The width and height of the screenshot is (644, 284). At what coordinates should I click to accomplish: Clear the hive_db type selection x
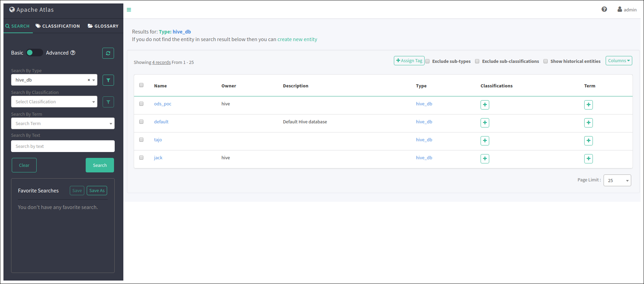click(89, 80)
